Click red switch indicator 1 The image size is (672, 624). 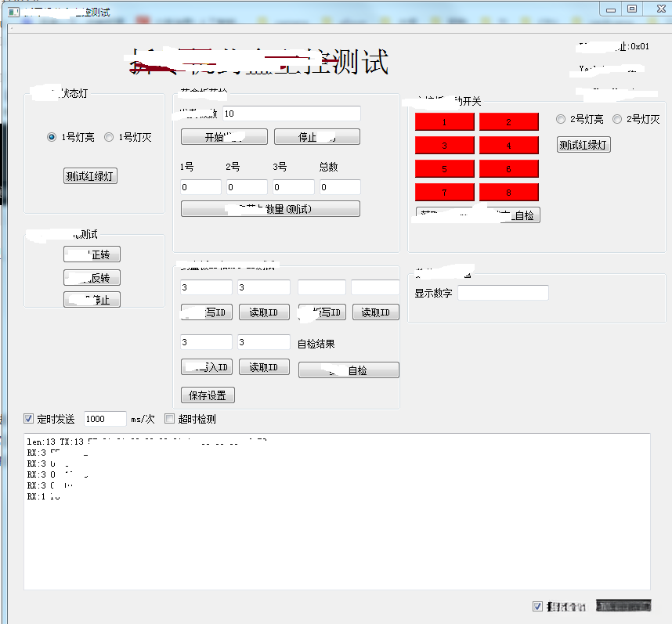tap(445, 122)
